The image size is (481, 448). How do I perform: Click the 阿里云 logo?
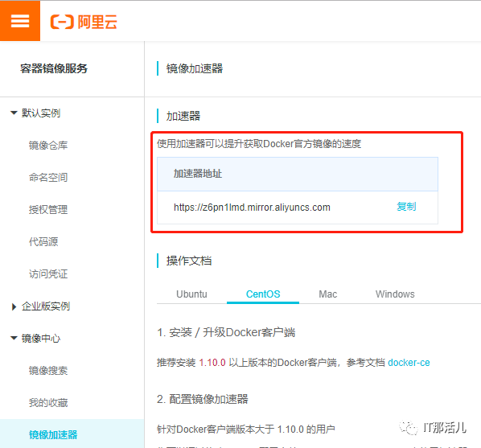point(84,22)
